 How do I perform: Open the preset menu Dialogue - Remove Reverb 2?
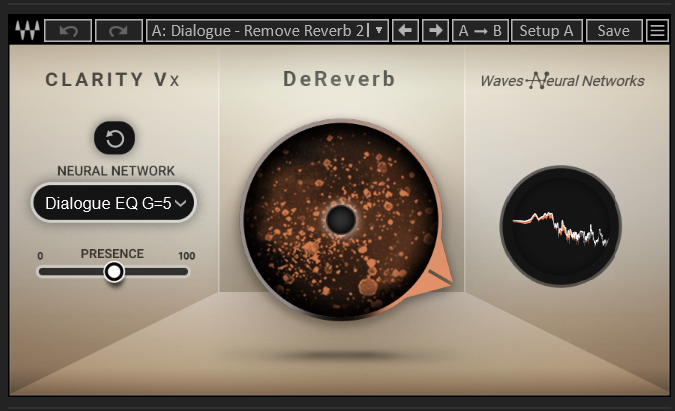point(267,31)
